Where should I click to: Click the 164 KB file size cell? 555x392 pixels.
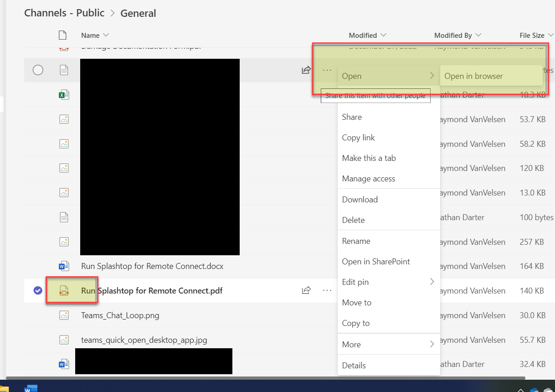(x=532, y=266)
